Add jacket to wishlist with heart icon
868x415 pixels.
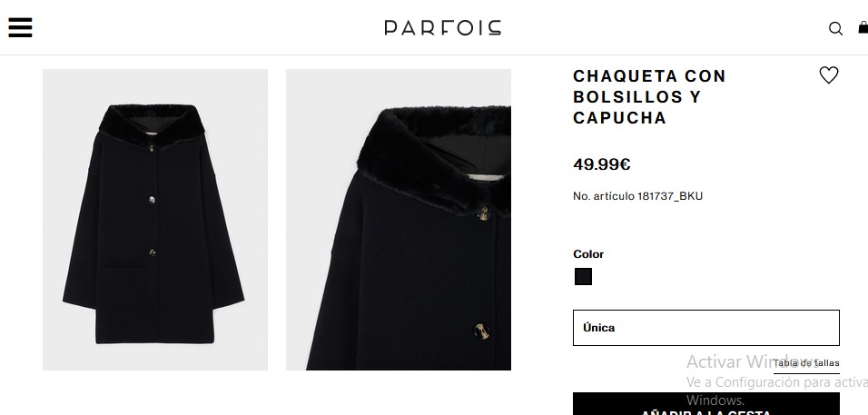coord(829,74)
